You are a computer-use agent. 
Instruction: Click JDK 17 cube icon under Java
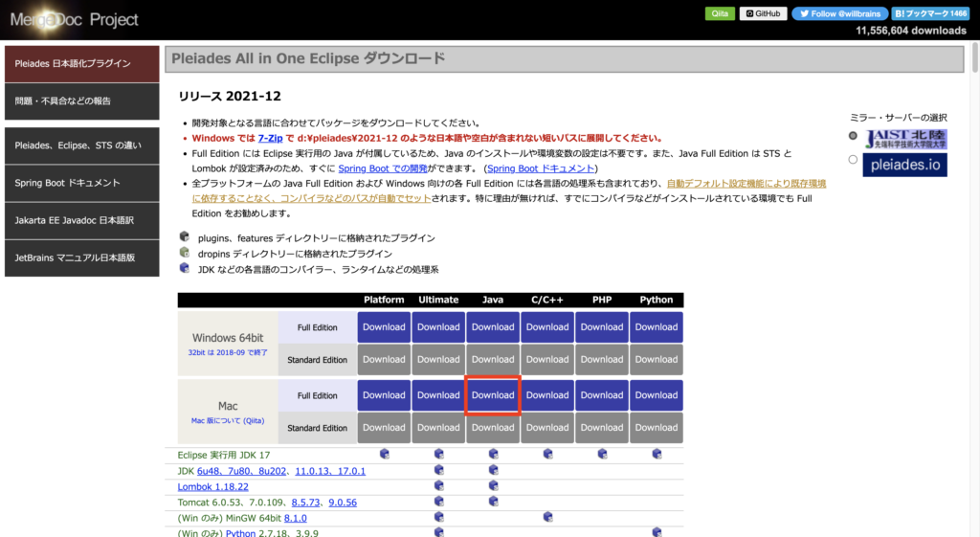pyautogui.click(x=493, y=454)
